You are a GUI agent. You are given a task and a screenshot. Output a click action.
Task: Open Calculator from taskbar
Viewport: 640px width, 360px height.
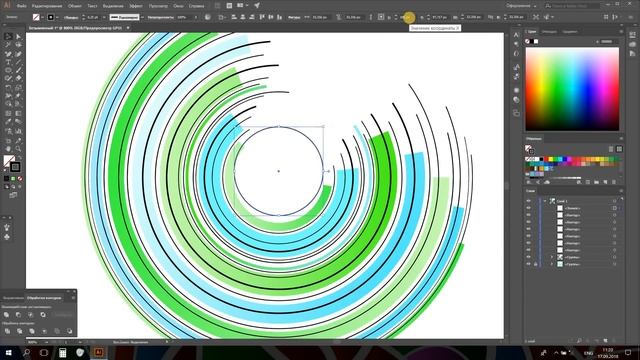coord(62,352)
